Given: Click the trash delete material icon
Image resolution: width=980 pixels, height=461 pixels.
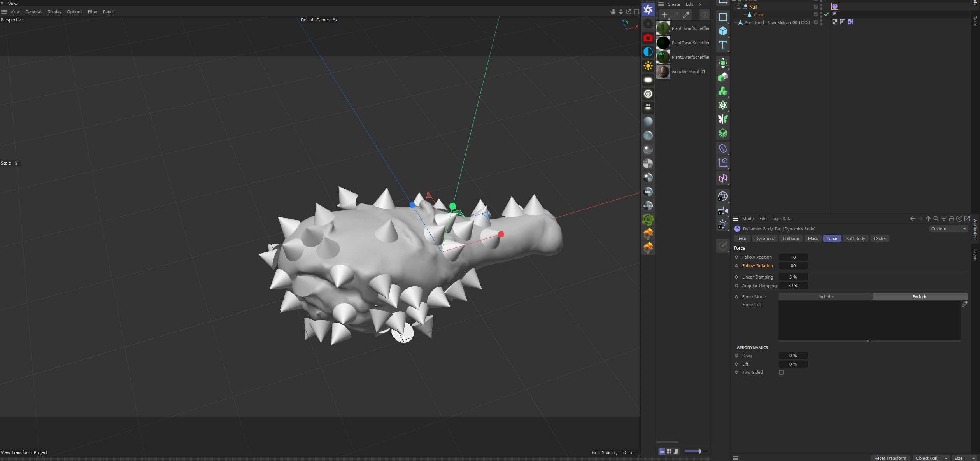Looking at the screenshot, I should tap(705, 15).
